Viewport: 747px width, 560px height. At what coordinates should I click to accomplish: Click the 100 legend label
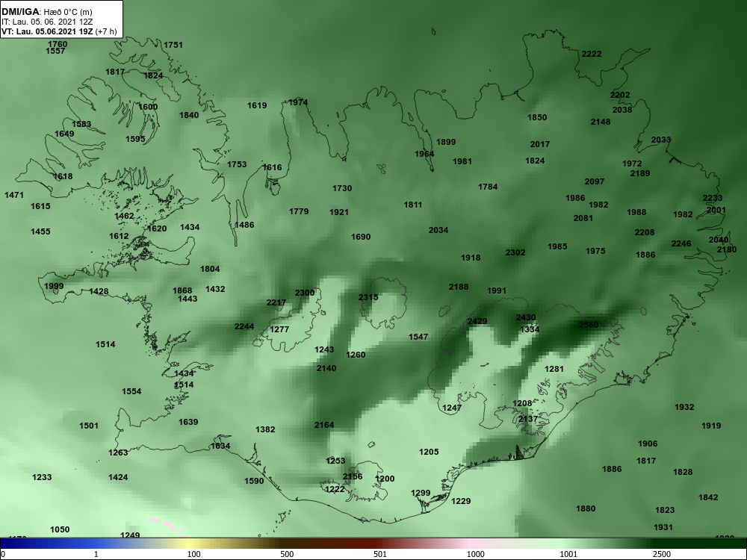pos(193,554)
